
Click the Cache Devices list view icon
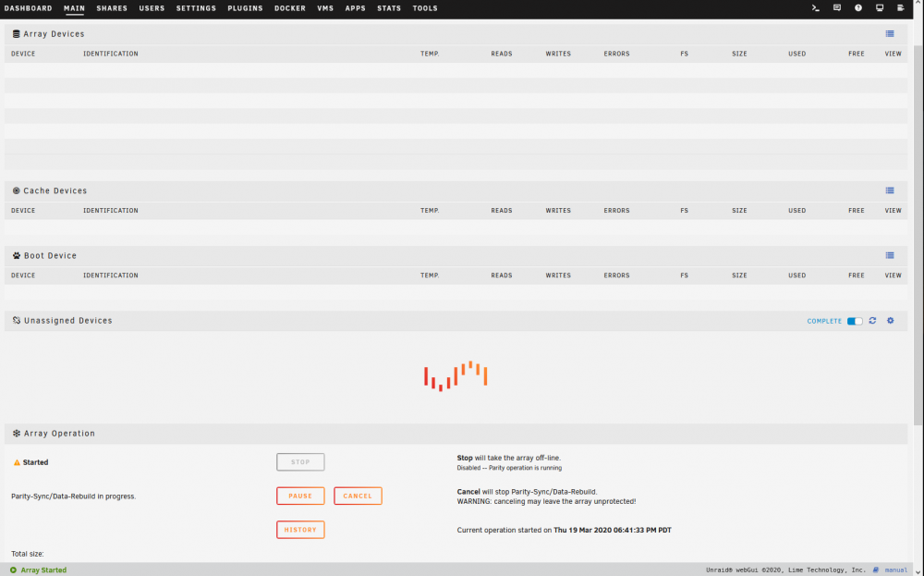click(x=890, y=190)
